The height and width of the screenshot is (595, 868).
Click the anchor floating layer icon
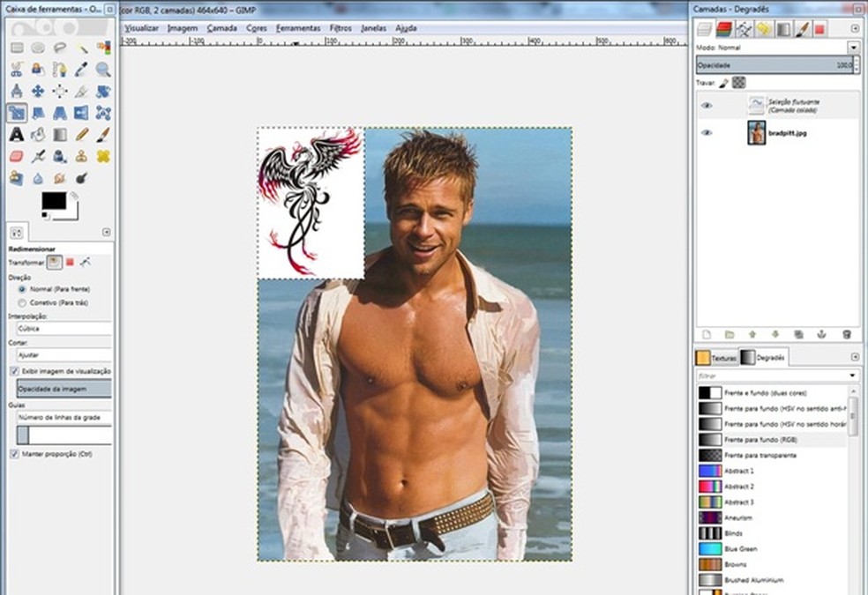tap(822, 335)
